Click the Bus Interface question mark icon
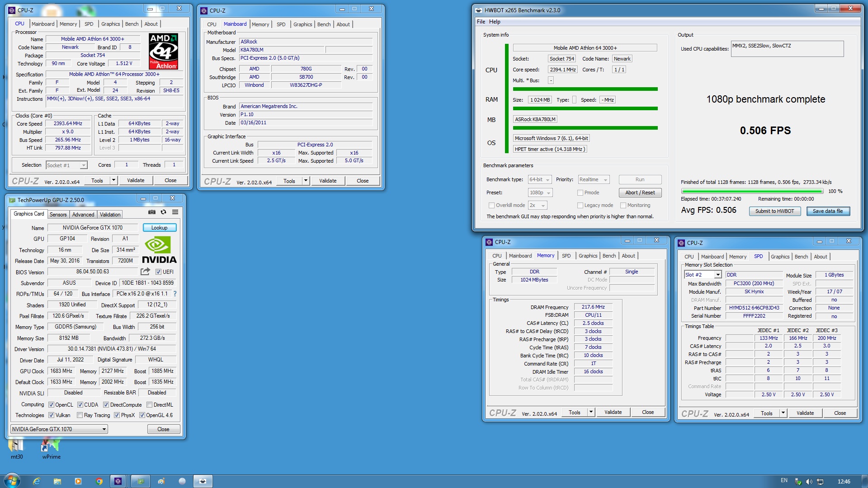 [x=175, y=294]
